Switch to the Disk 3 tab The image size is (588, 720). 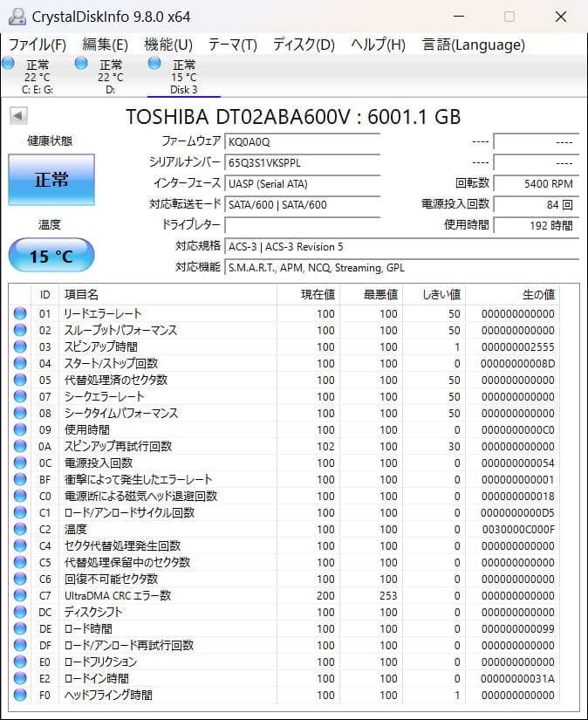183,76
